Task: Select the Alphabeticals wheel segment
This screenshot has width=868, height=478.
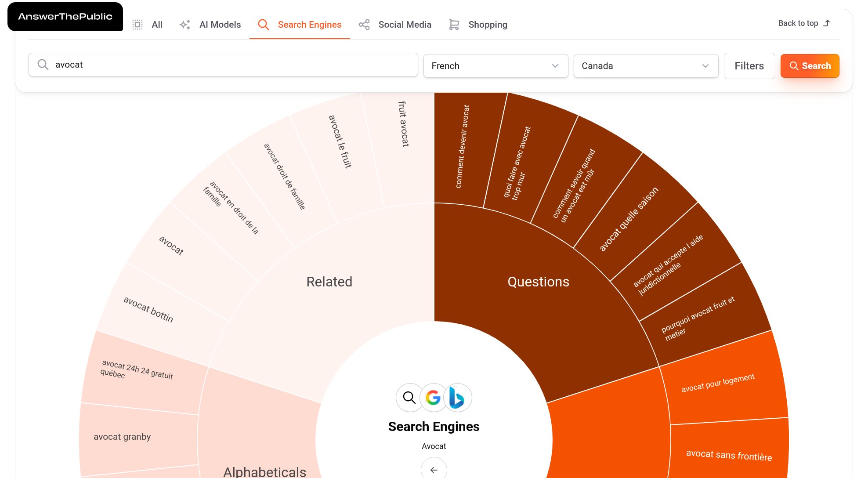Action: [x=265, y=472]
